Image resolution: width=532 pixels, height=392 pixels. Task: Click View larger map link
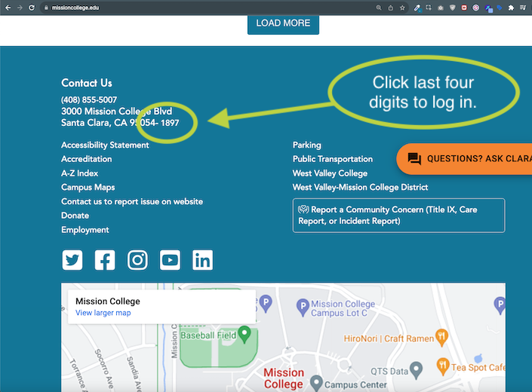[103, 313]
